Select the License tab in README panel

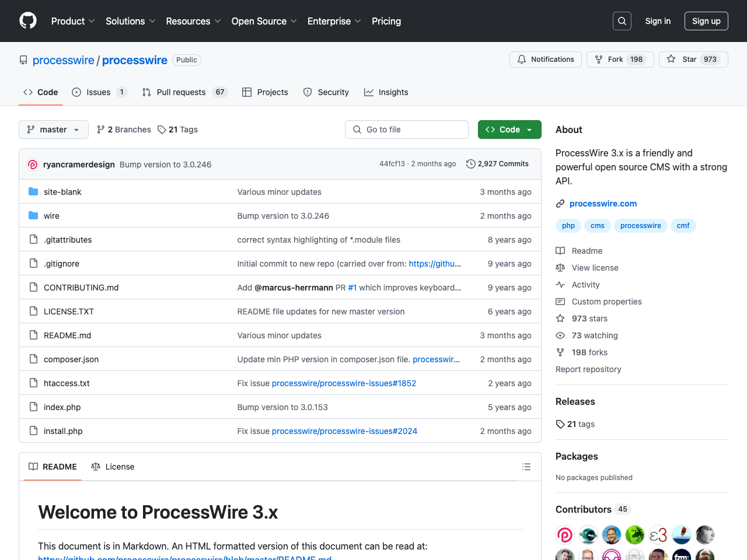[113, 467]
